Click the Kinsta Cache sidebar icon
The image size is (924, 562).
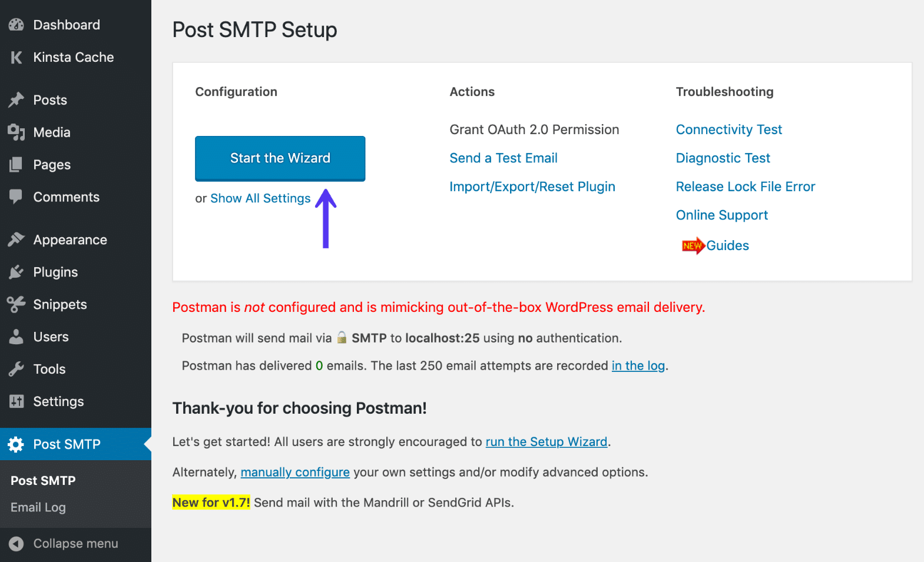[x=15, y=57]
